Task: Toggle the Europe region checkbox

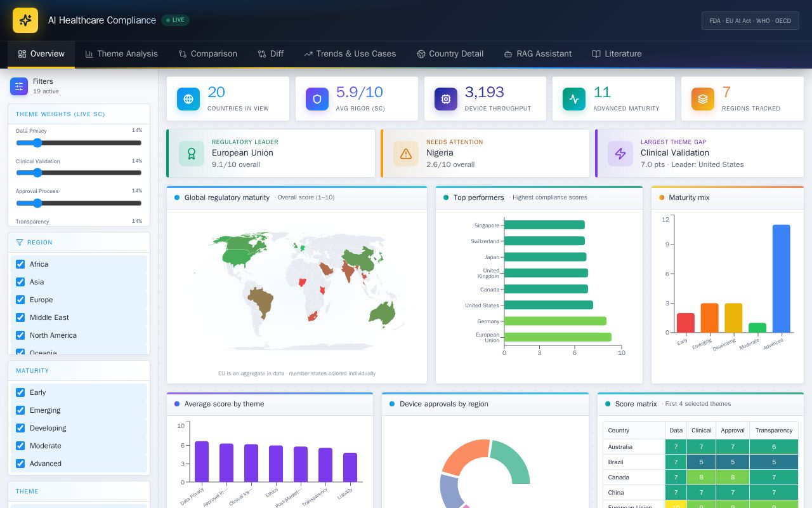Action: click(20, 300)
